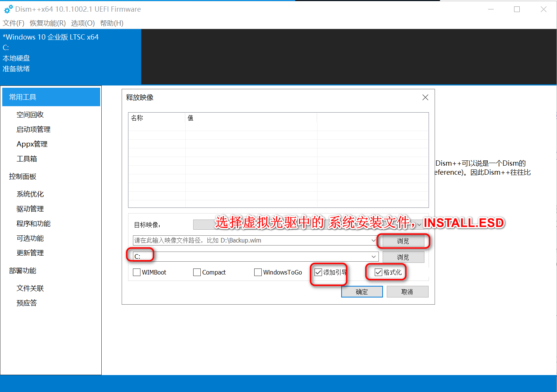The image size is (557, 392).
Task: Enable the WIMBoot checkbox
Action: (137, 272)
